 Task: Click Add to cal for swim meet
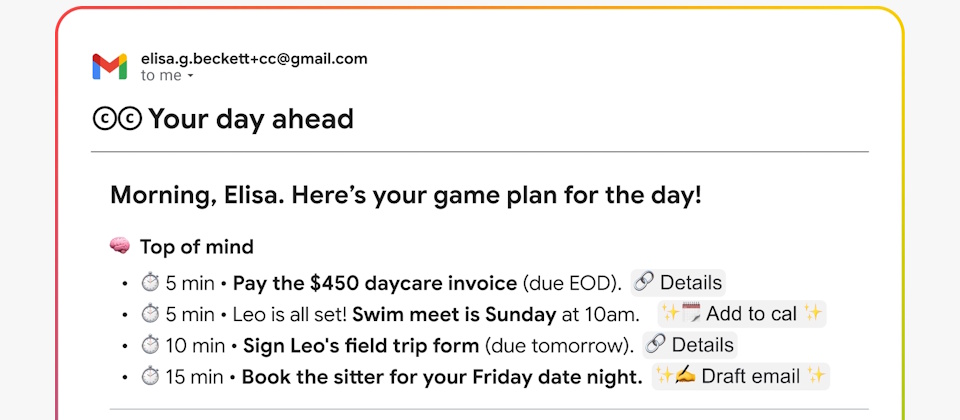pos(742,314)
